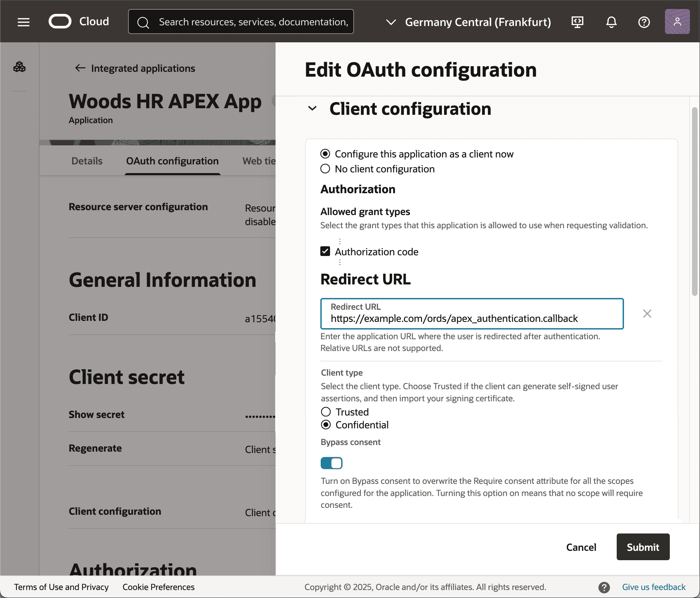This screenshot has height=598, width=700.
Task: Click the back arrow to Integrated applications
Action: 80,68
